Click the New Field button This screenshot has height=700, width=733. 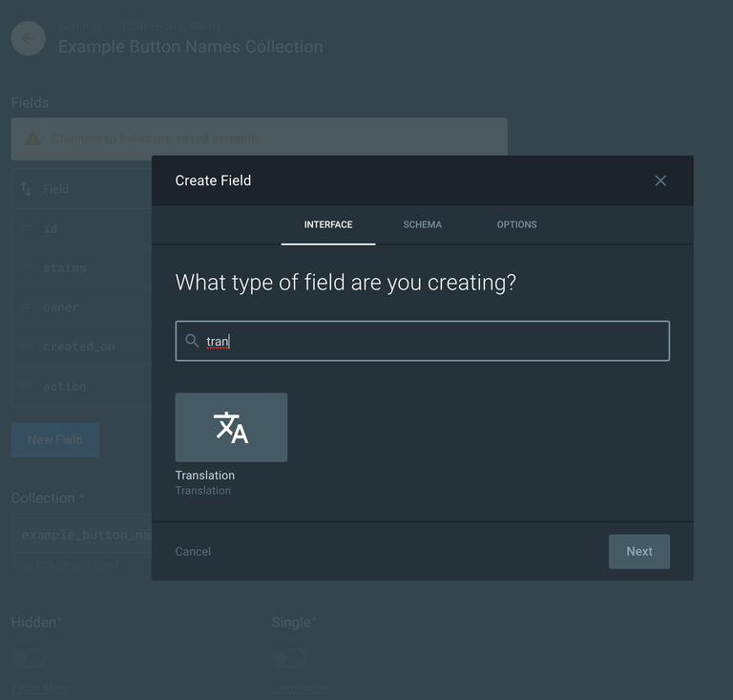(x=54, y=439)
